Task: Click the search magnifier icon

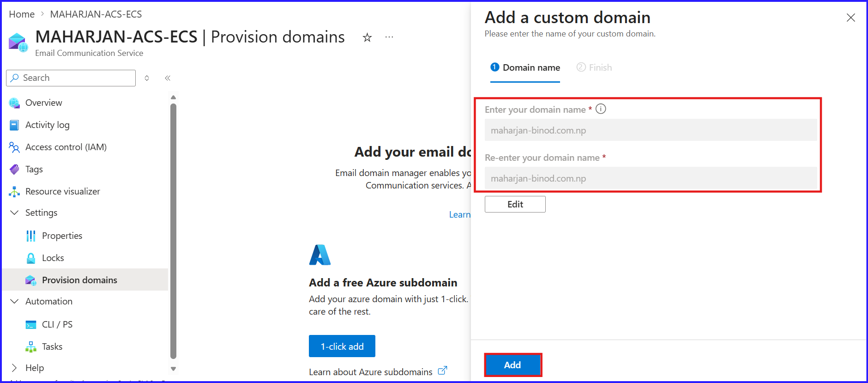Action: click(x=15, y=78)
